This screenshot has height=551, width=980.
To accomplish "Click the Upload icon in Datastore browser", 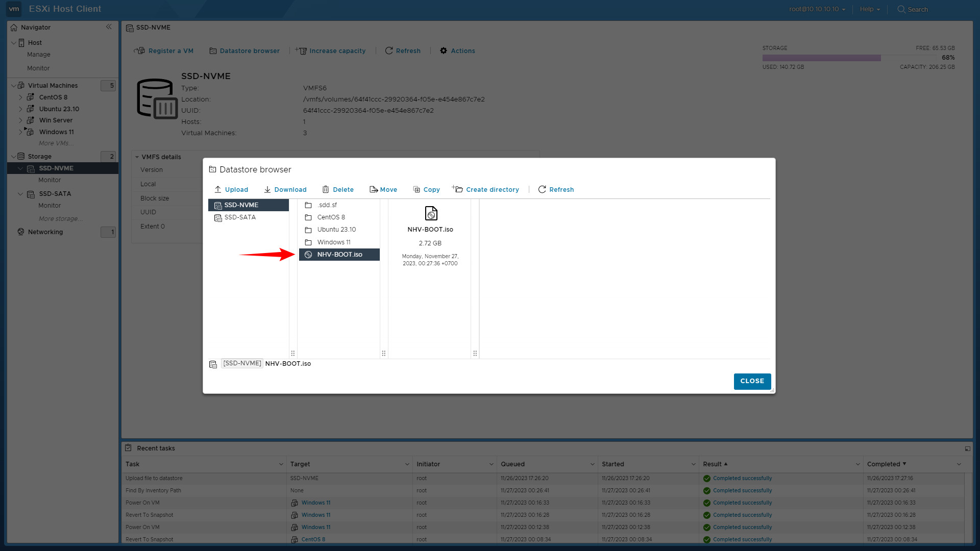I will (x=218, y=189).
